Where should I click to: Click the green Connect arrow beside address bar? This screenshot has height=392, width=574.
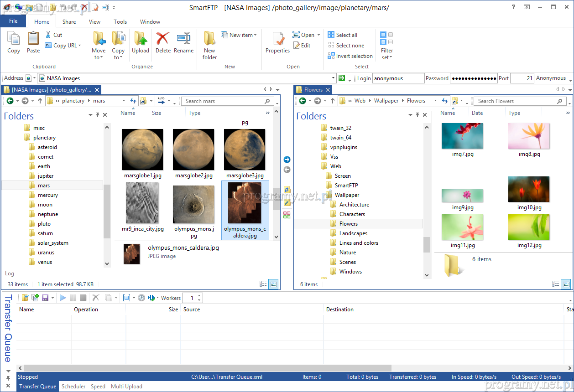[x=342, y=78]
